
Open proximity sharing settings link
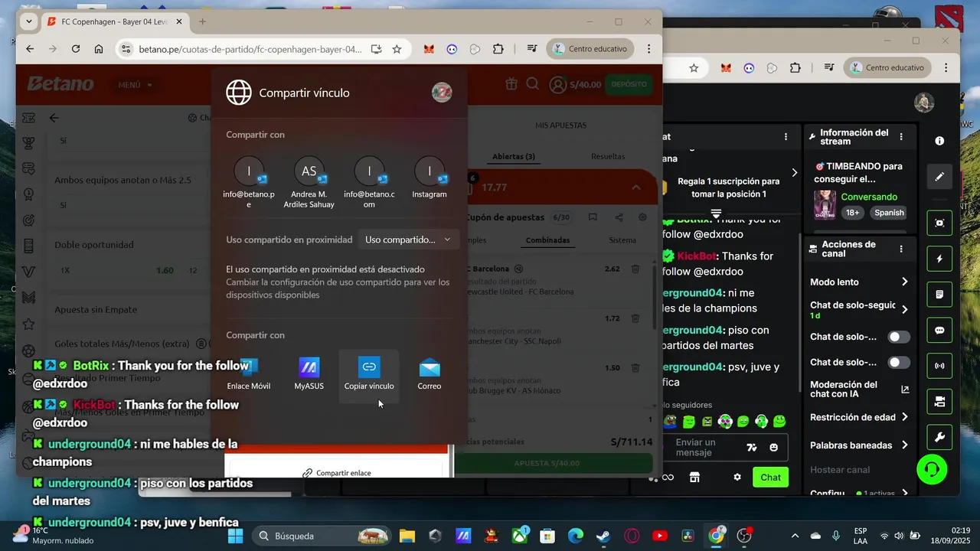coord(338,289)
